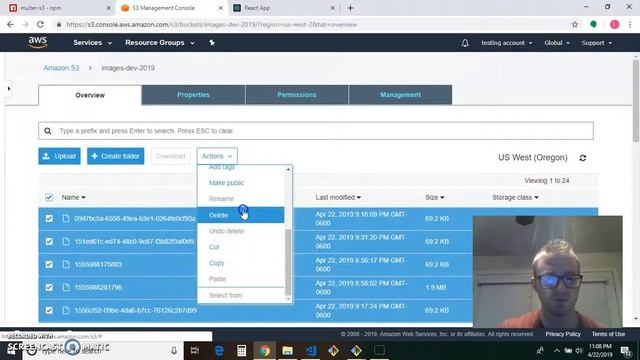Follow the Amazon S3 breadcrumb link
Viewport: 640px width, 360px height.
tap(61, 68)
